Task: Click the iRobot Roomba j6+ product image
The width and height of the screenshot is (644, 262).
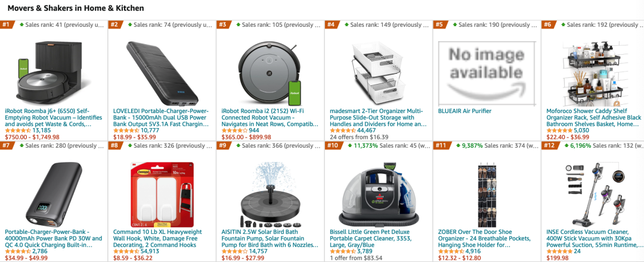Action: 54,73
